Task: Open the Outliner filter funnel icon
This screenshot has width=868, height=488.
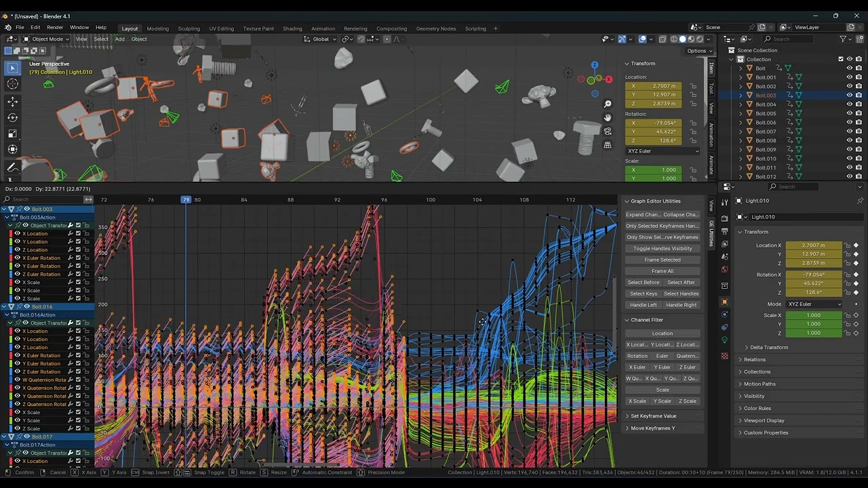Action: pos(843,39)
